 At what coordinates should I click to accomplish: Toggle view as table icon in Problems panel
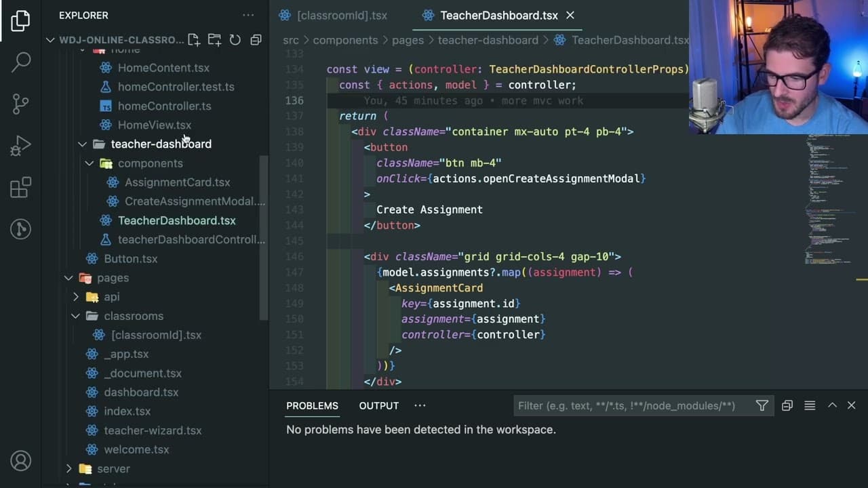click(810, 405)
